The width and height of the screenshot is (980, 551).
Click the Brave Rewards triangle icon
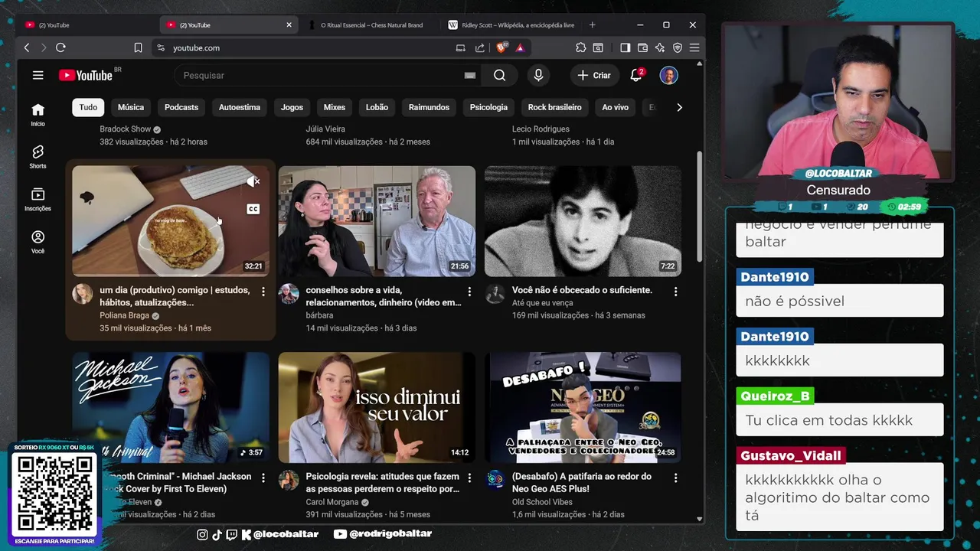520,47
